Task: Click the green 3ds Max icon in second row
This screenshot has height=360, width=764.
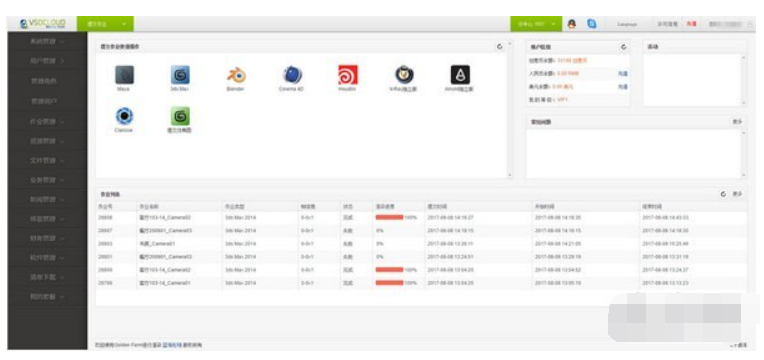Action: pos(180,116)
